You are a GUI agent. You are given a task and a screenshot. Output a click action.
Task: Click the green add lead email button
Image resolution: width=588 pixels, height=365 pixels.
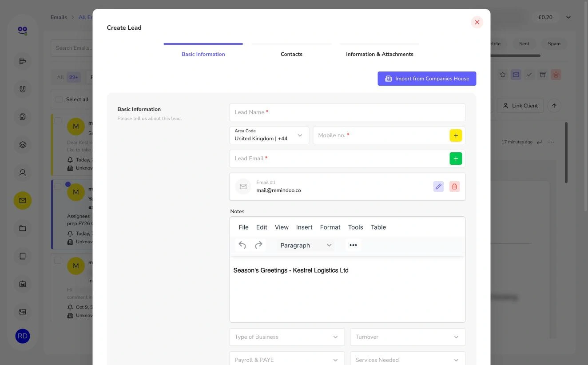tap(456, 159)
